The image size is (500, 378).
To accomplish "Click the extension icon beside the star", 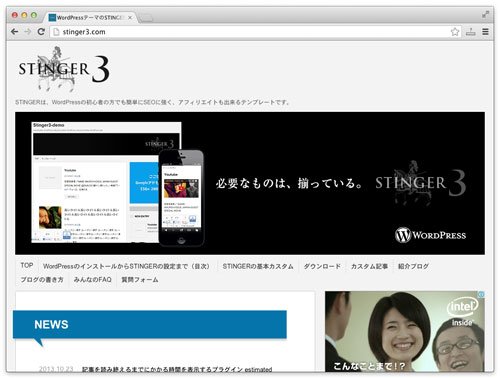I will [470, 32].
